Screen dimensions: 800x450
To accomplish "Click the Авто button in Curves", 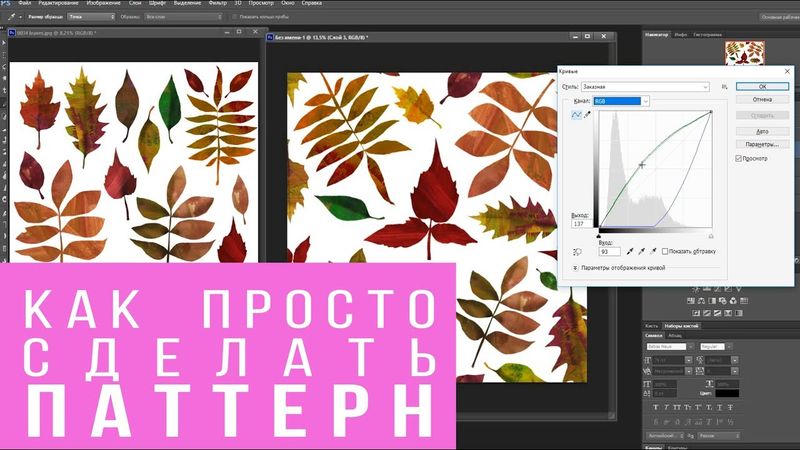I will coord(762,131).
